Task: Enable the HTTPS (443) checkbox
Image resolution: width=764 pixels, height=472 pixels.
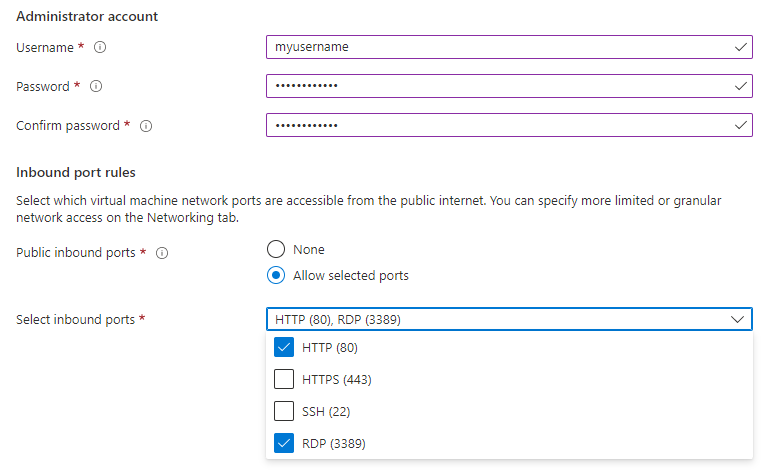Action: tap(284, 379)
